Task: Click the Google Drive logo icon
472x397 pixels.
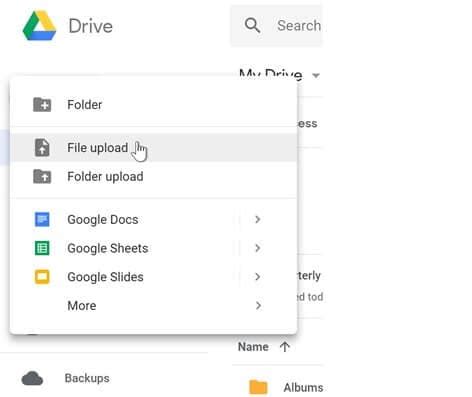Action: point(39,26)
